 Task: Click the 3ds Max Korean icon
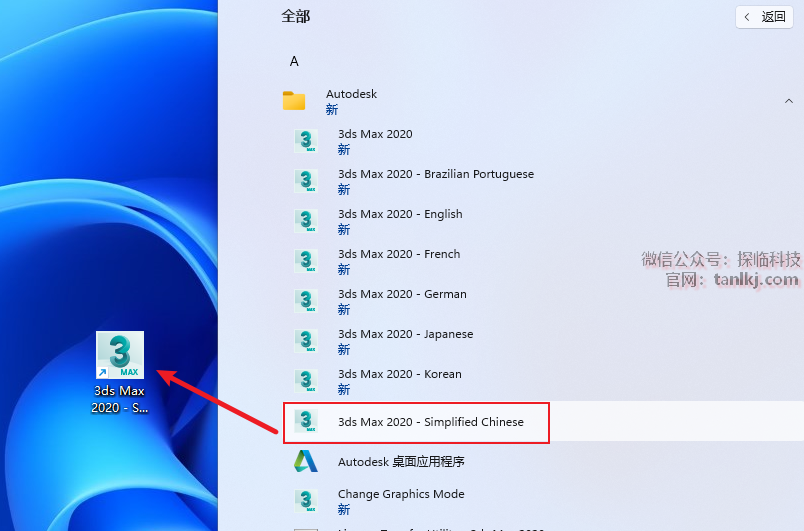[x=306, y=381]
